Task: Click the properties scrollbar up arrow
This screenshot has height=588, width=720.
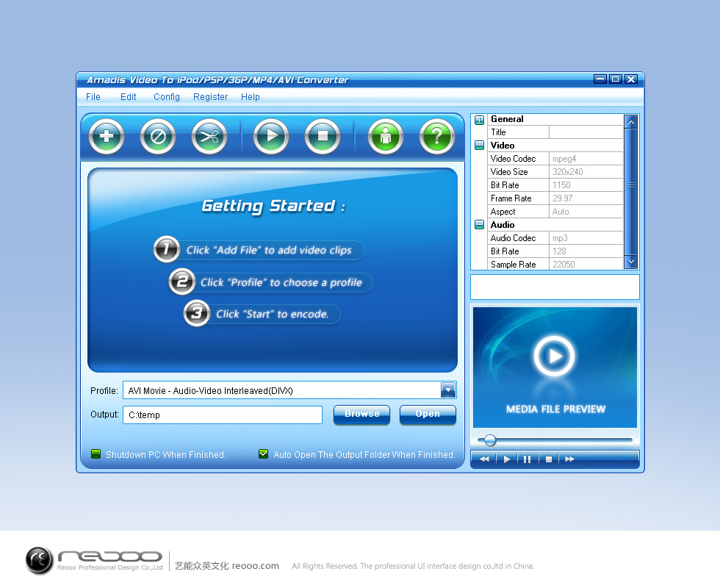Action: click(x=631, y=122)
